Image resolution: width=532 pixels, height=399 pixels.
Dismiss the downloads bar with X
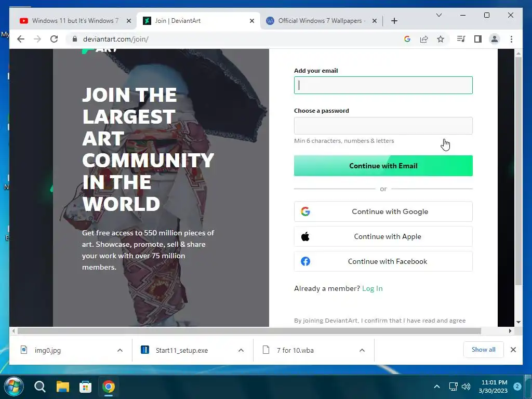[513, 350]
